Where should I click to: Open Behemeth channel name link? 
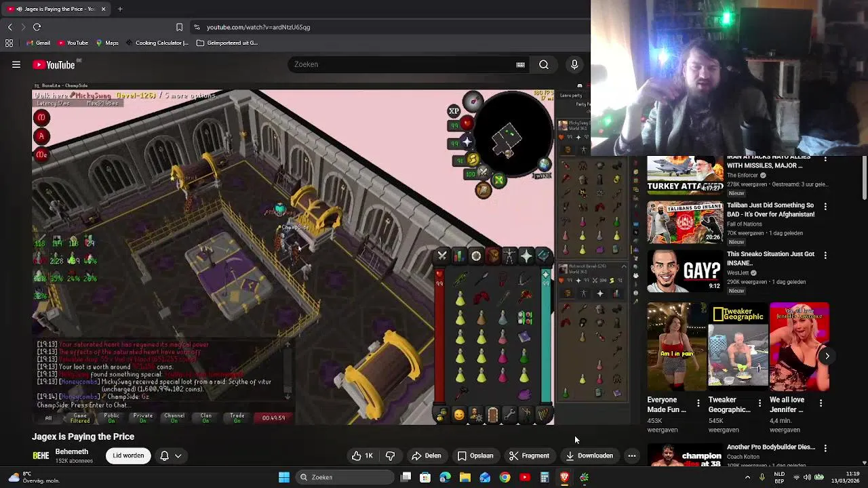pyautogui.click(x=72, y=451)
